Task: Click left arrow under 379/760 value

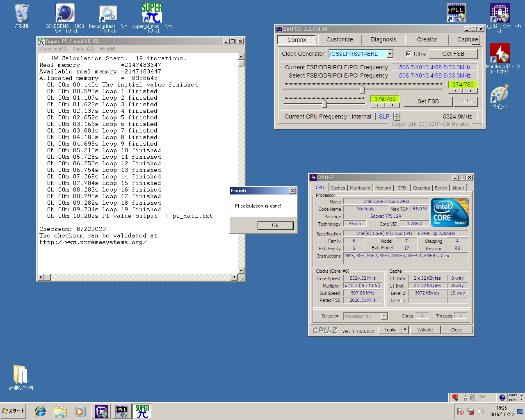Action: tap(377, 105)
